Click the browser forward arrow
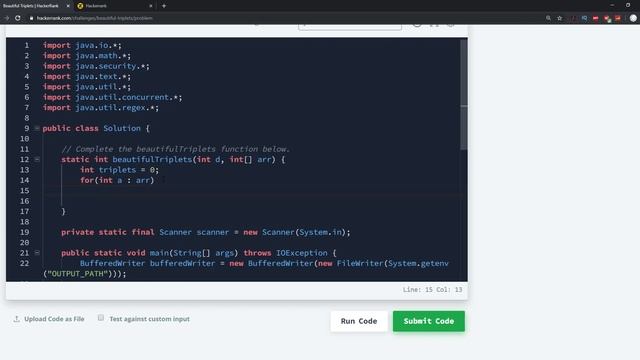 tap(7, 18)
